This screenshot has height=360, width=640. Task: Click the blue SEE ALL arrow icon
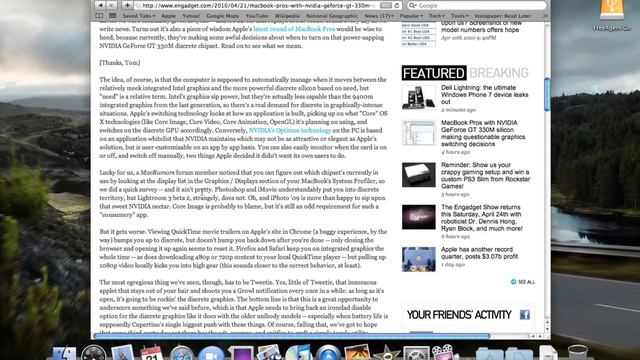point(513,282)
